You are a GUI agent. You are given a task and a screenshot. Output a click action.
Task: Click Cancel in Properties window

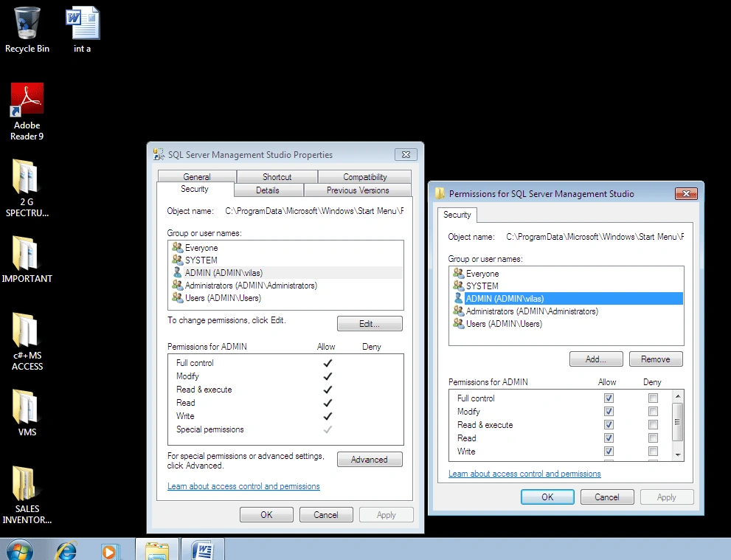[326, 515]
